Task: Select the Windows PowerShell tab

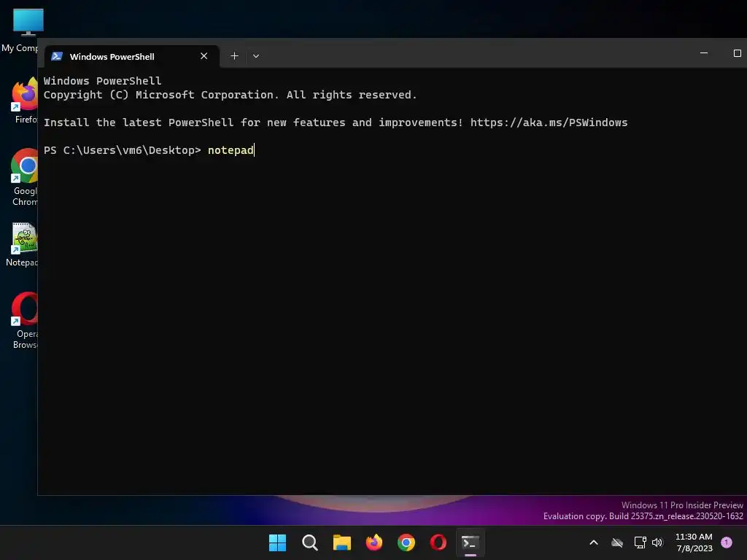Action: (x=132, y=56)
